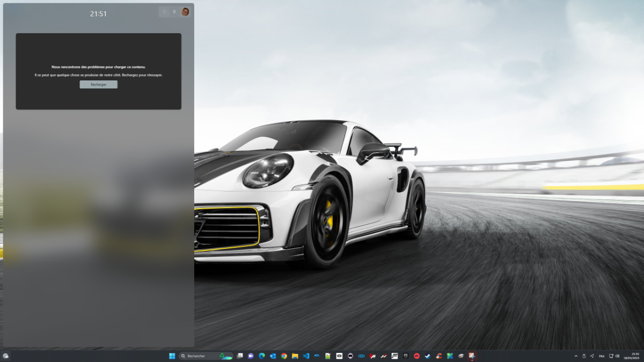Launch Steam from the taskbar
The height and width of the screenshot is (362, 644).
(428, 356)
